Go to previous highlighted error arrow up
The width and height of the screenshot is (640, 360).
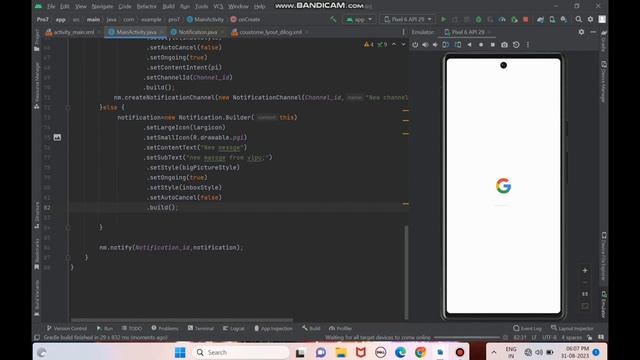pyautogui.click(x=394, y=44)
